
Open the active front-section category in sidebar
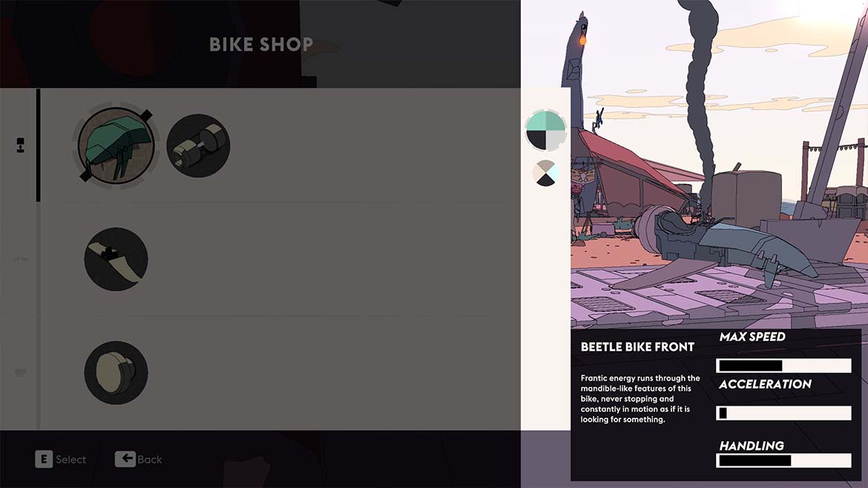coord(21,145)
